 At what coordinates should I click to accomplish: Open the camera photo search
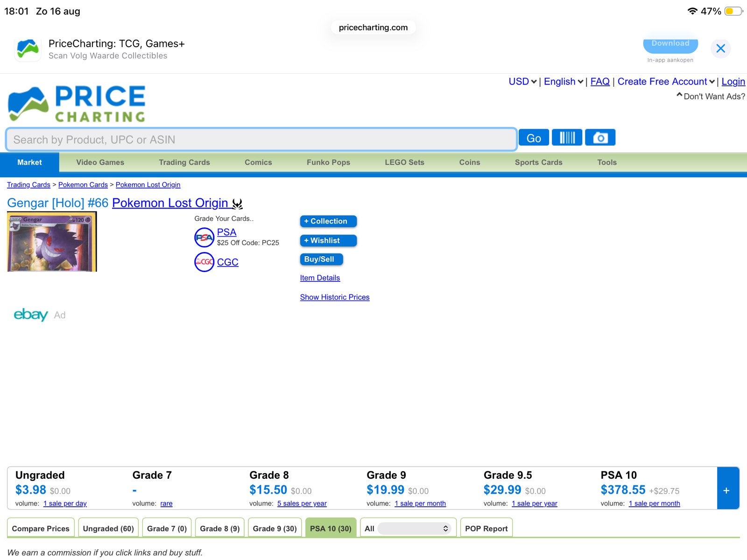pyautogui.click(x=600, y=138)
